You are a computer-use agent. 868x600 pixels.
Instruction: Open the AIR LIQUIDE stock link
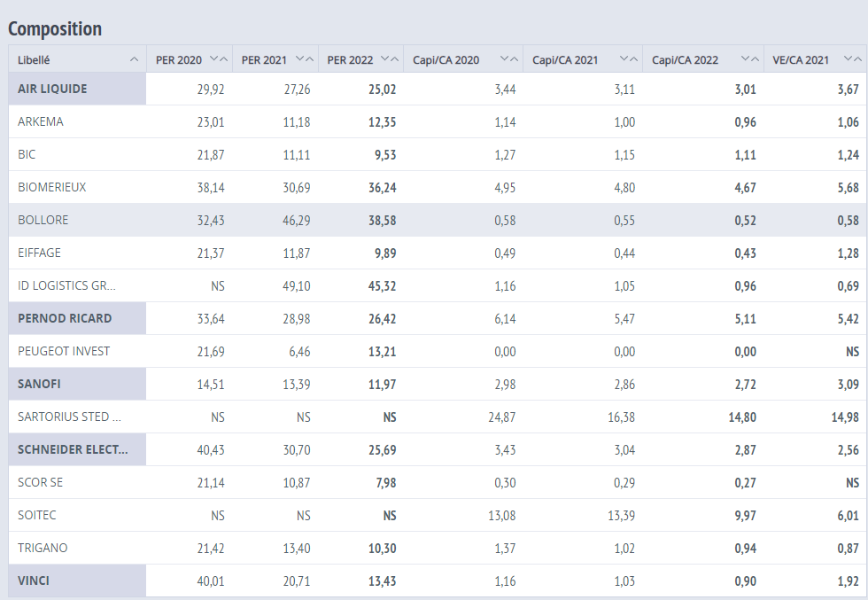point(52,89)
